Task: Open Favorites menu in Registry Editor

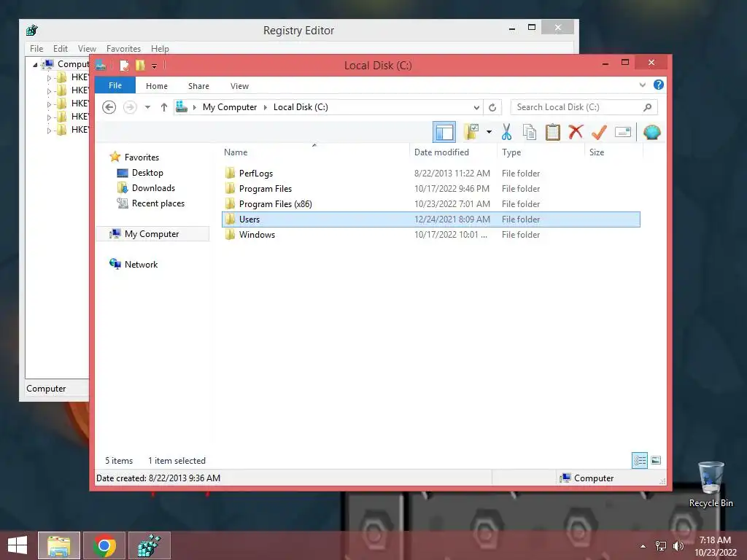Action: 123,49
